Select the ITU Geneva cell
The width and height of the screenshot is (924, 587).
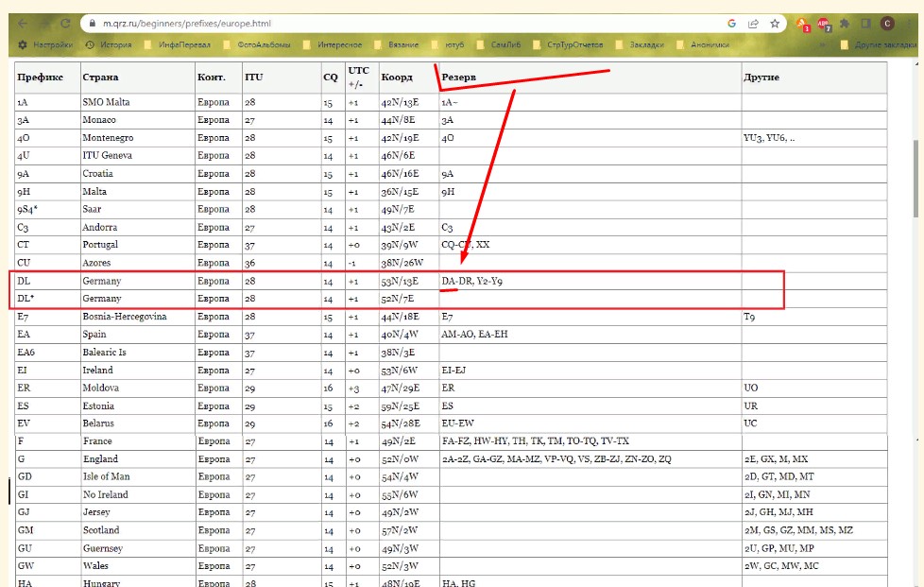[x=138, y=156]
